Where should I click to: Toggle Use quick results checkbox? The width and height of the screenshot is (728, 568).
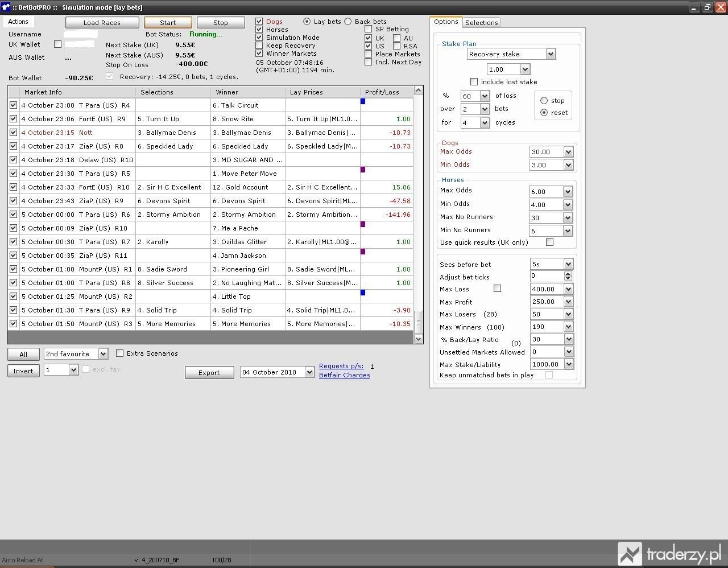pos(550,242)
